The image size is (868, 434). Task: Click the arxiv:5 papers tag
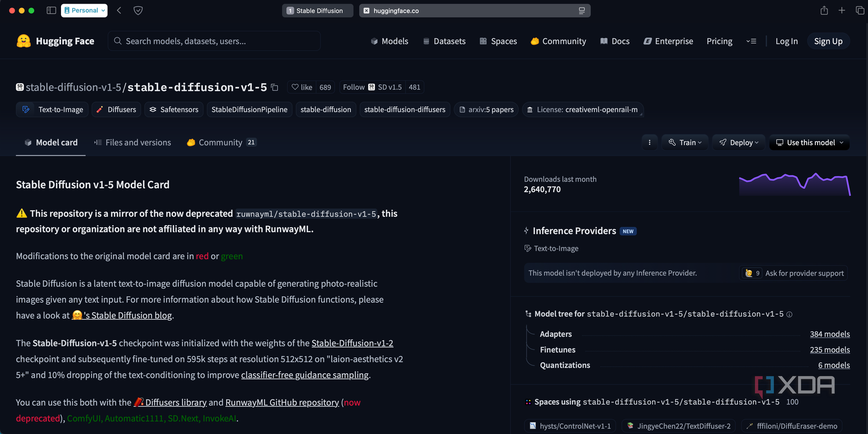click(486, 109)
